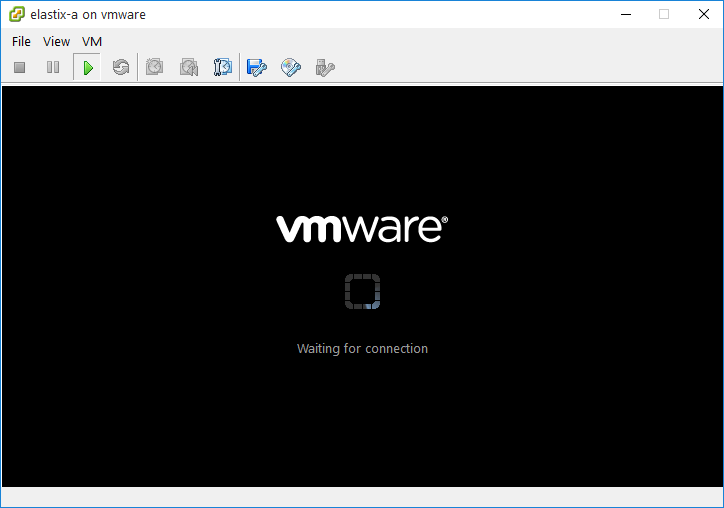Minimize the elastix-a console window
Viewport: 724px width, 508px height.
coord(626,14)
